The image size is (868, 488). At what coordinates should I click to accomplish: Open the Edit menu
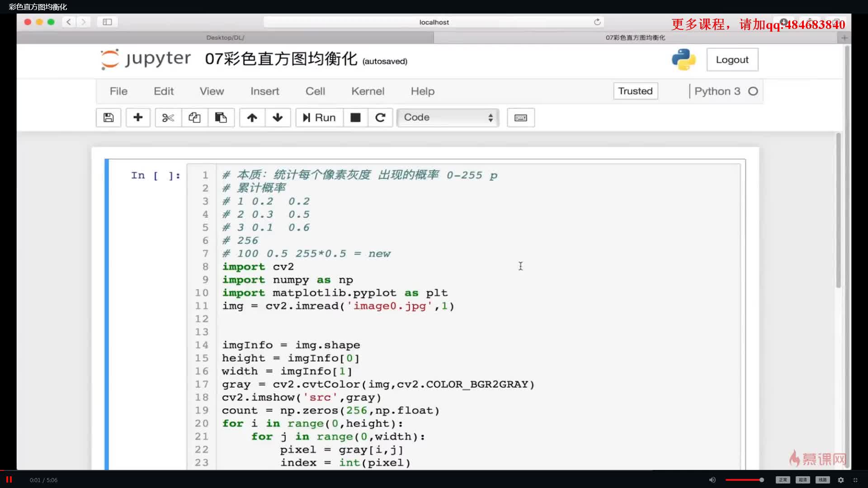(164, 91)
